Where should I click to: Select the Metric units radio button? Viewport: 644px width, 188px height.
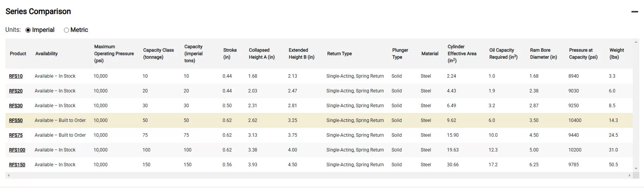pyautogui.click(x=66, y=30)
